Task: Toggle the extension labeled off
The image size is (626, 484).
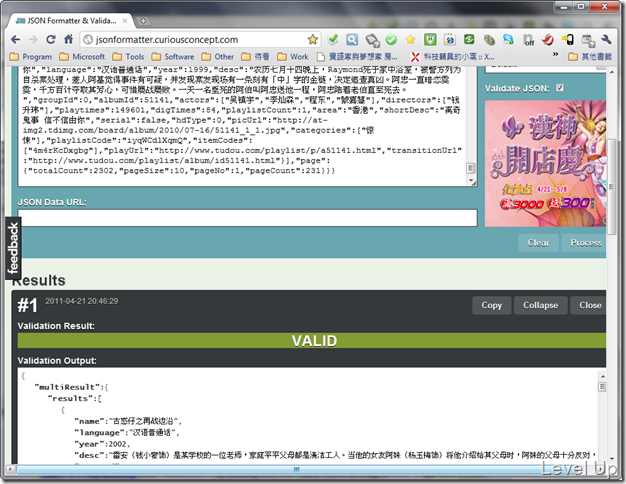Action: (528, 40)
